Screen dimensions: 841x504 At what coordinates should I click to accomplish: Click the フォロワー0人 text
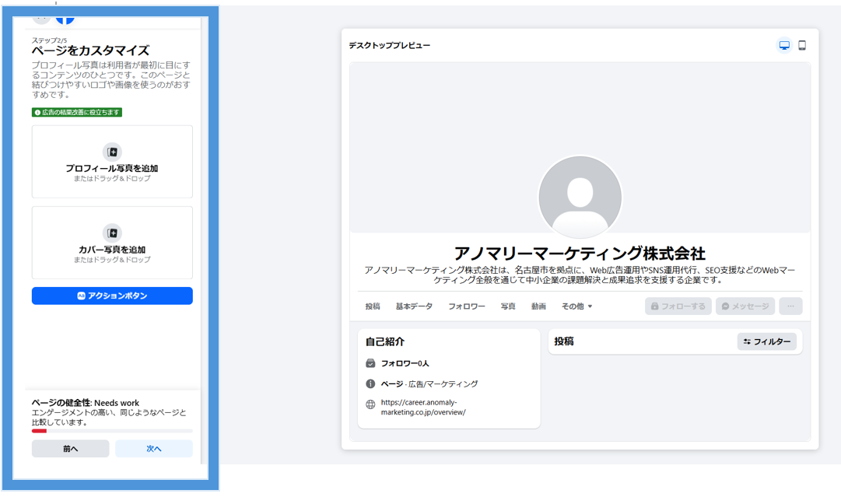[405, 363]
